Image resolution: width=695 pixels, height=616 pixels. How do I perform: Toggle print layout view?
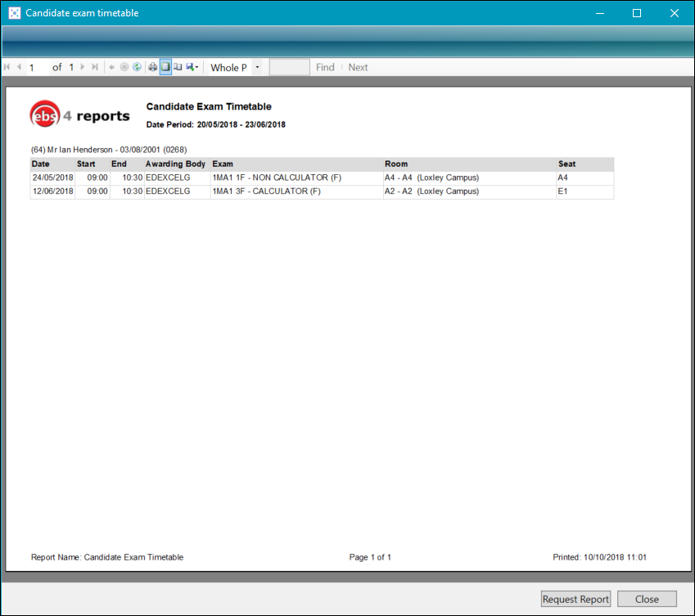click(165, 67)
